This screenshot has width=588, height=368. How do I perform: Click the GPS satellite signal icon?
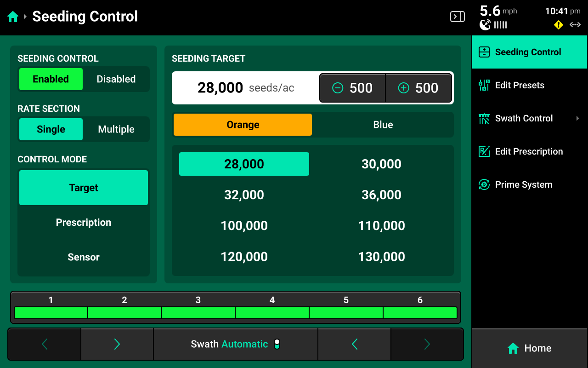[x=485, y=25]
